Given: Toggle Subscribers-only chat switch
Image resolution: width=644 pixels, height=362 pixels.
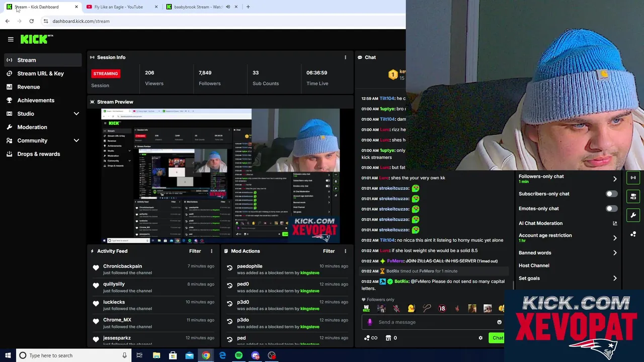Looking at the screenshot, I should pos(611,194).
